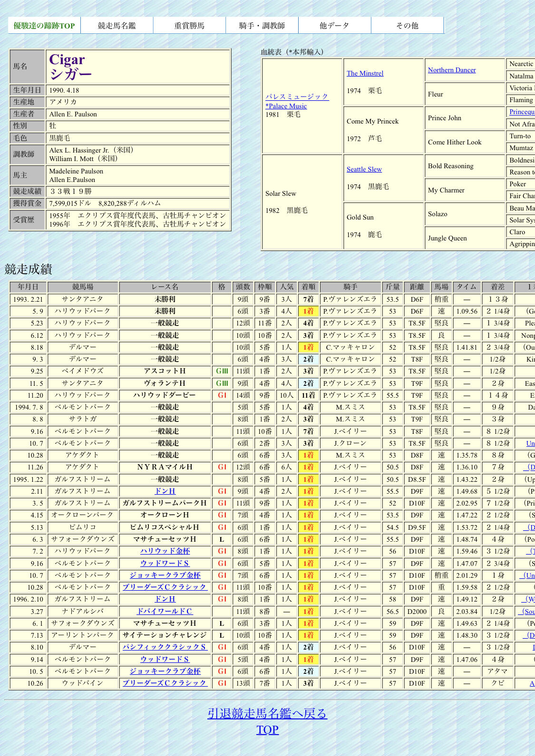
Task: Select Solar Slew in pedigree table
Action: click(x=281, y=193)
